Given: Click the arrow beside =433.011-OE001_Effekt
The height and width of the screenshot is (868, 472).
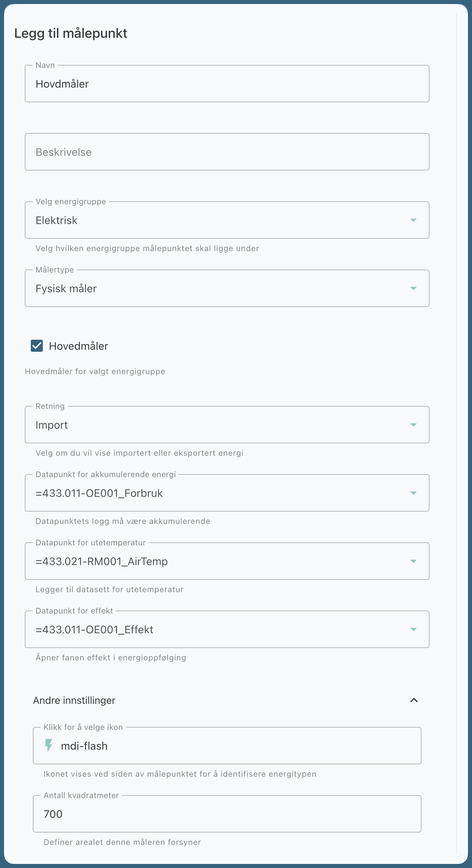Looking at the screenshot, I should click(413, 630).
